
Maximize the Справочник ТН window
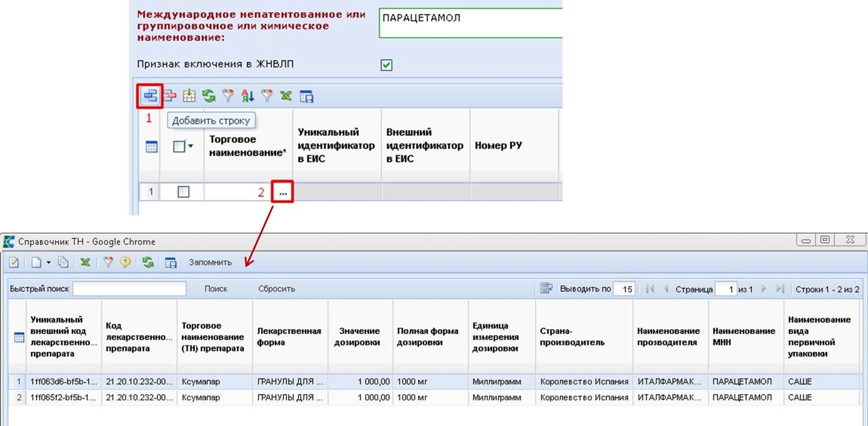[825, 240]
